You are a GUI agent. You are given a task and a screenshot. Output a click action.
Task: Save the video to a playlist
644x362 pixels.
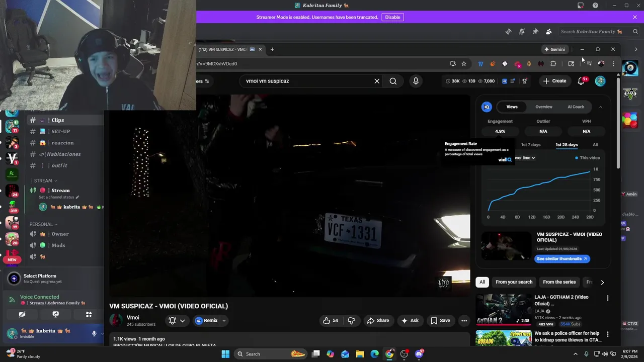coord(440,321)
